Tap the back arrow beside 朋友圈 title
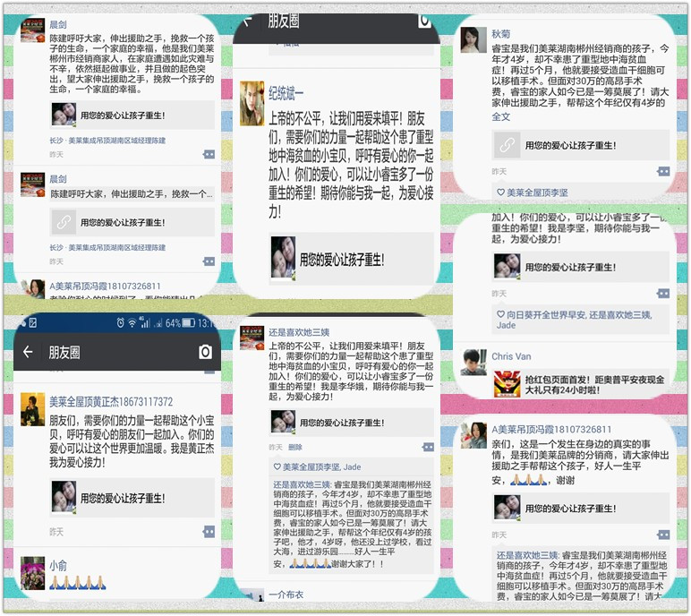This screenshot has height=616, width=691. tap(28, 352)
